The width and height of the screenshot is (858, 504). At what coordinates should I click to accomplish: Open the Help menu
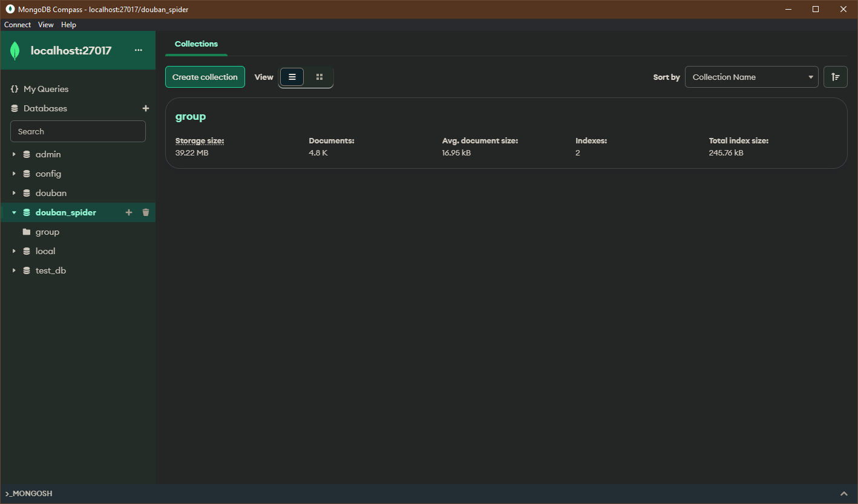pos(69,25)
